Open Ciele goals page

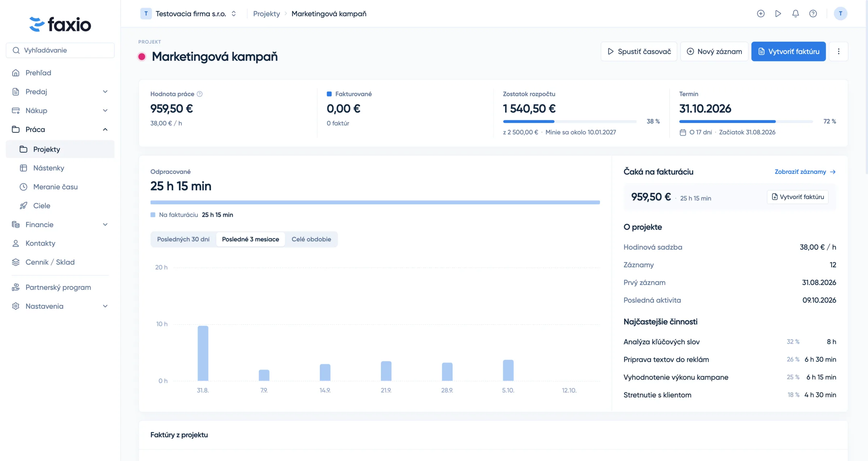[x=60, y=206]
